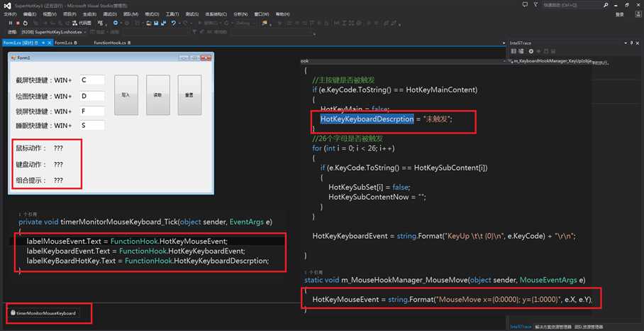Click the 睡眠快捷键 textbox containing S
Viewport: 644px width, 331px height.
click(92, 125)
